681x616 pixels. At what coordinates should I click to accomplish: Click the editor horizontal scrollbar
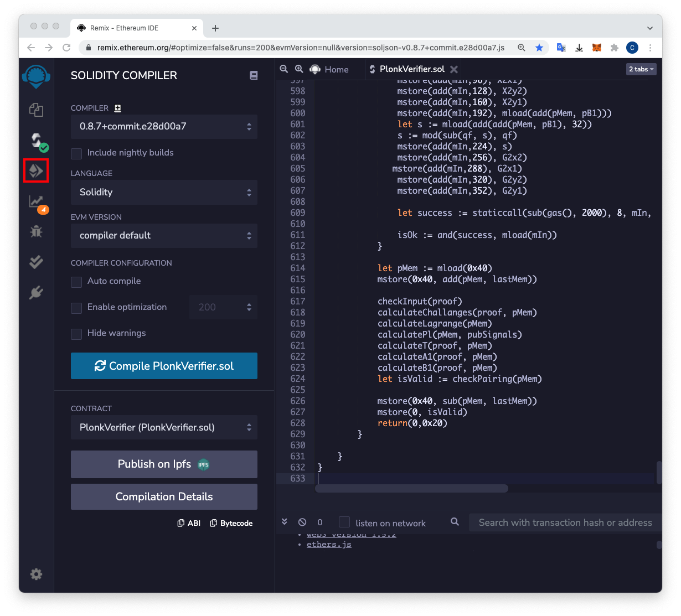point(411,488)
